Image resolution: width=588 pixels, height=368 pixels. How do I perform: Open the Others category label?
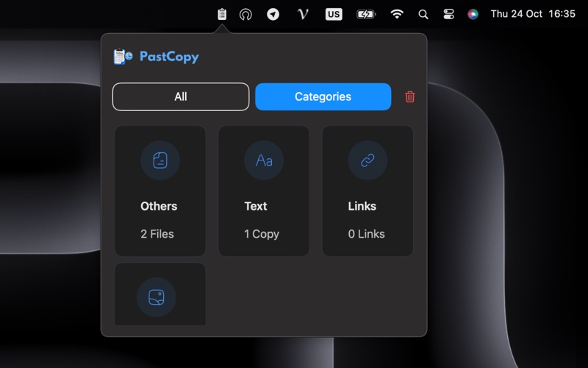[159, 206]
